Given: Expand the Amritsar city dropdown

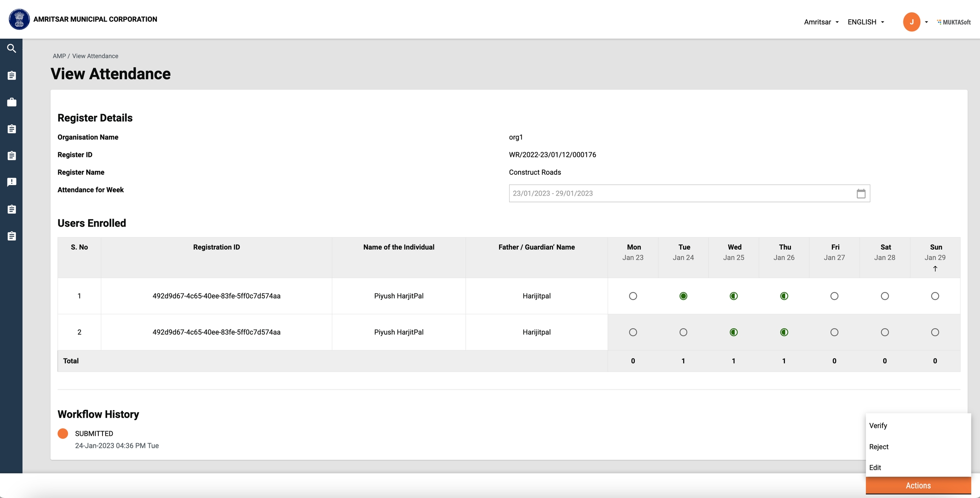Looking at the screenshot, I should (821, 22).
